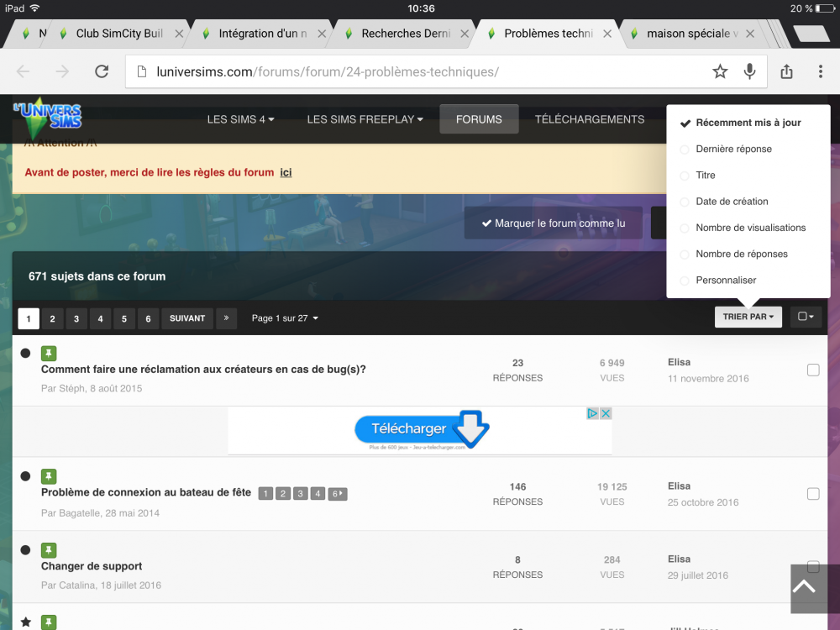Open AdChoices info icon

pyautogui.click(x=592, y=413)
